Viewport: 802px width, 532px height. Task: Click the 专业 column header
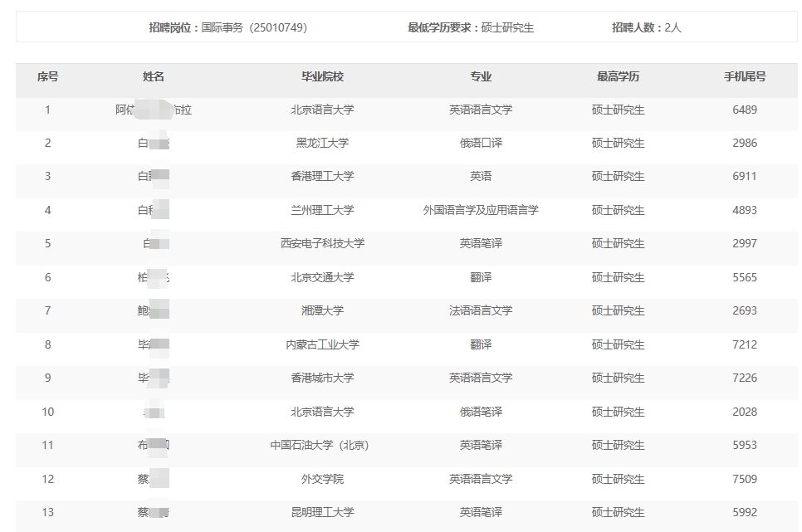481,76
